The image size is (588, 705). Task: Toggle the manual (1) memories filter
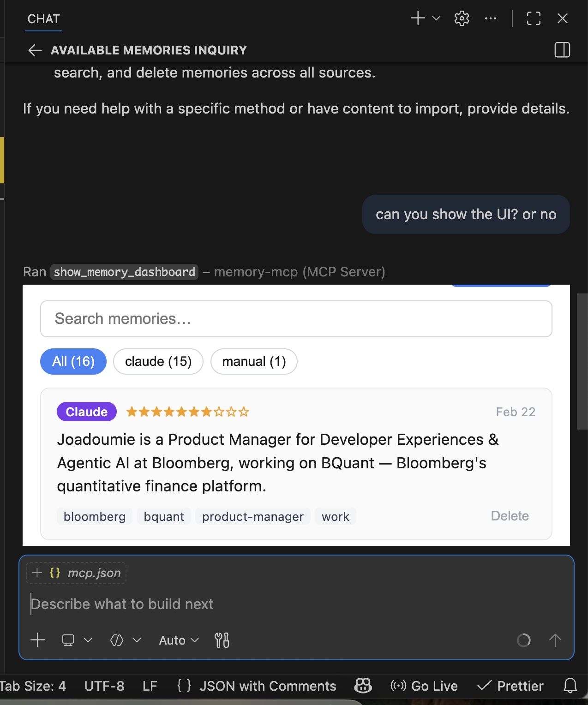254,362
